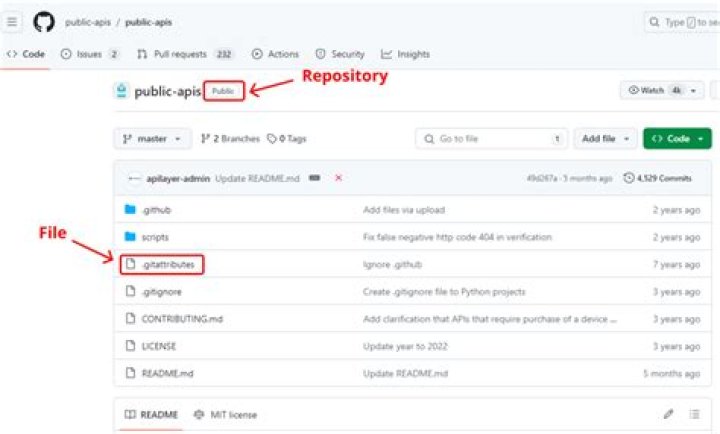Image resolution: width=720 pixels, height=434 pixels.
Task: Open the commit hash link
Action: coord(542,178)
